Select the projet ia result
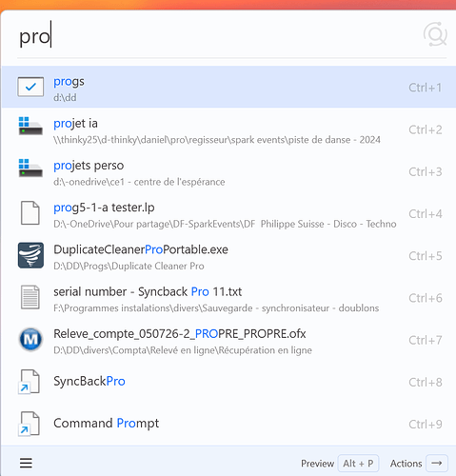The height and width of the screenshot is (476, 456). point(228,129)
